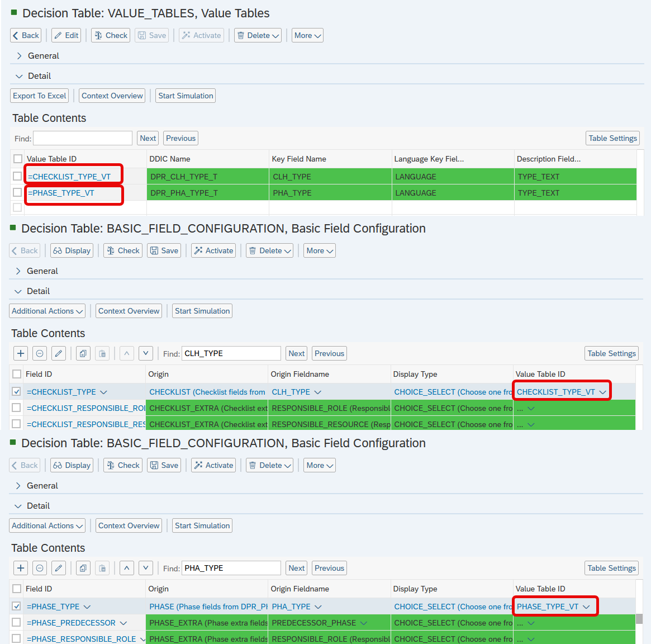Click Edit in the VALUE_TABLES decision table toolbar
The height and width of the screenshot is (644, 651).
66,35
